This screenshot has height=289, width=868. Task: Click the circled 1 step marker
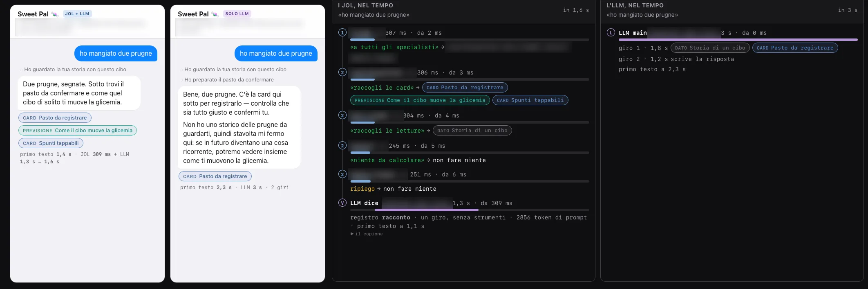[x=342, y=32]
